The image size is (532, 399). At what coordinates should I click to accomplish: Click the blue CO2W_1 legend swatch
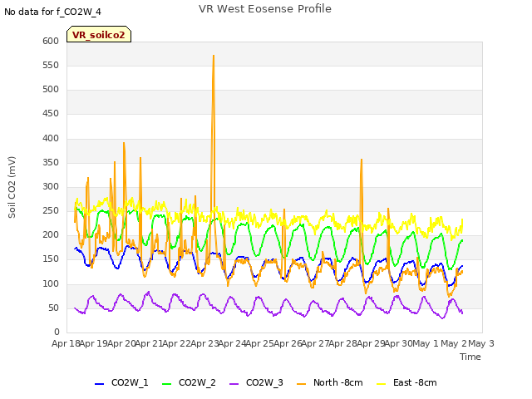tap(100, 384)
